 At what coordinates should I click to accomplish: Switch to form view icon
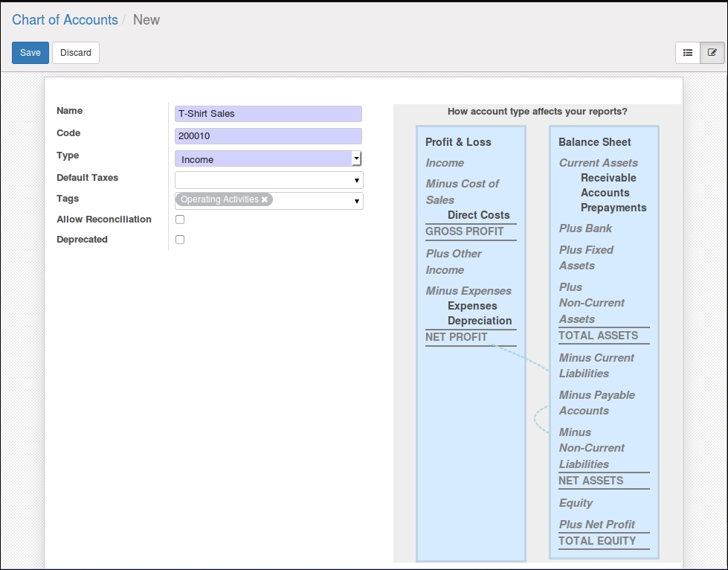click(x=712, y=53)
